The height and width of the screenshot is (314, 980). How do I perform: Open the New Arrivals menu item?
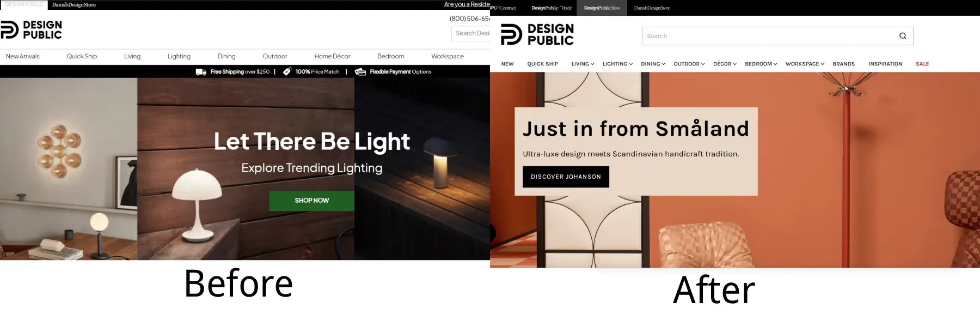(x=23, y=56)
